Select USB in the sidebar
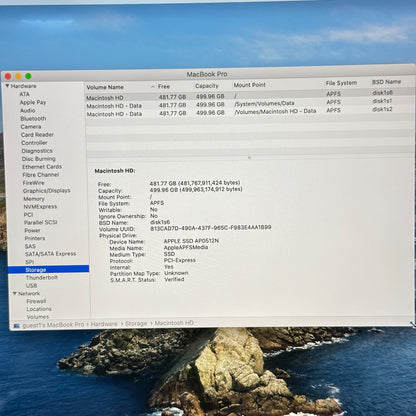Viewport: 416px width, 416px height. click(32, 286)
